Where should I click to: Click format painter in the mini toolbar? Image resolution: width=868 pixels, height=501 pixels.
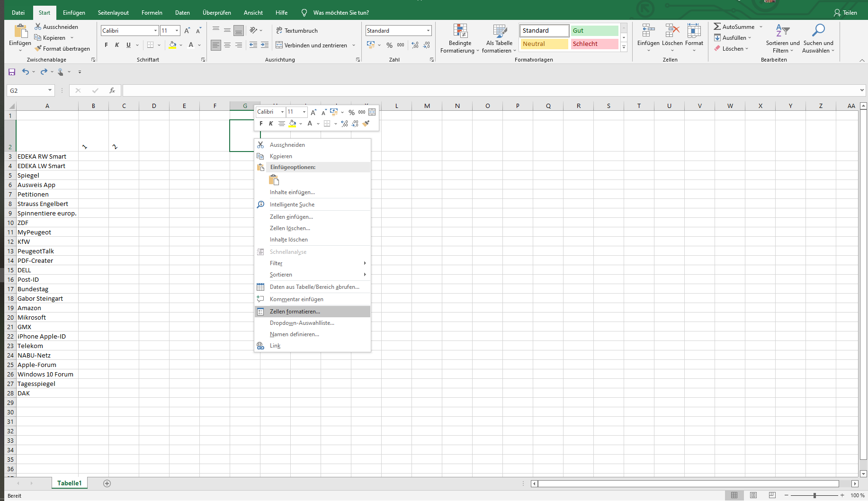(366, 124)
